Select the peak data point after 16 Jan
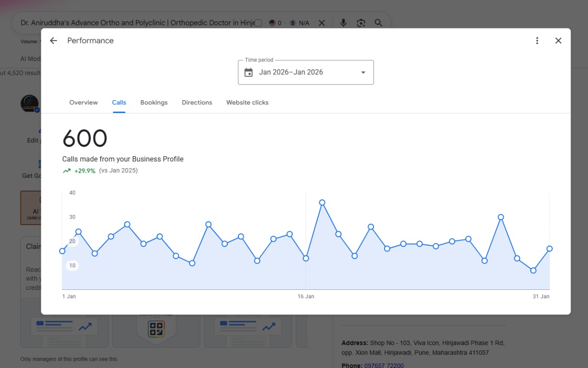The height and width of the screenshot is (368, 588). [x=322, y=203]
